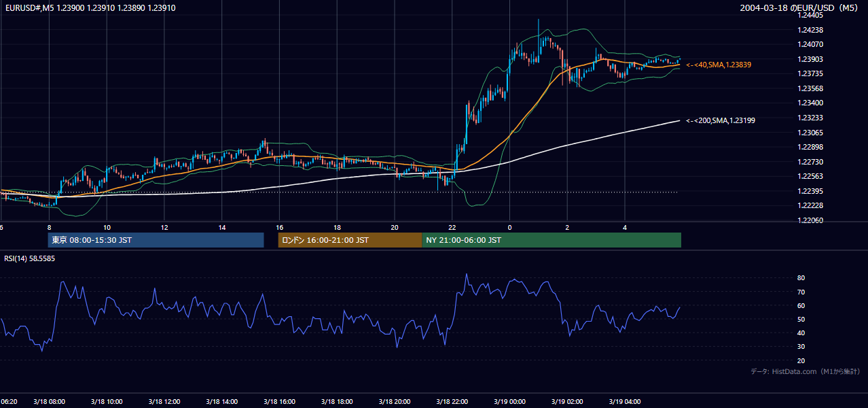Click RSI scale value 30

click(x=801, y=347)
